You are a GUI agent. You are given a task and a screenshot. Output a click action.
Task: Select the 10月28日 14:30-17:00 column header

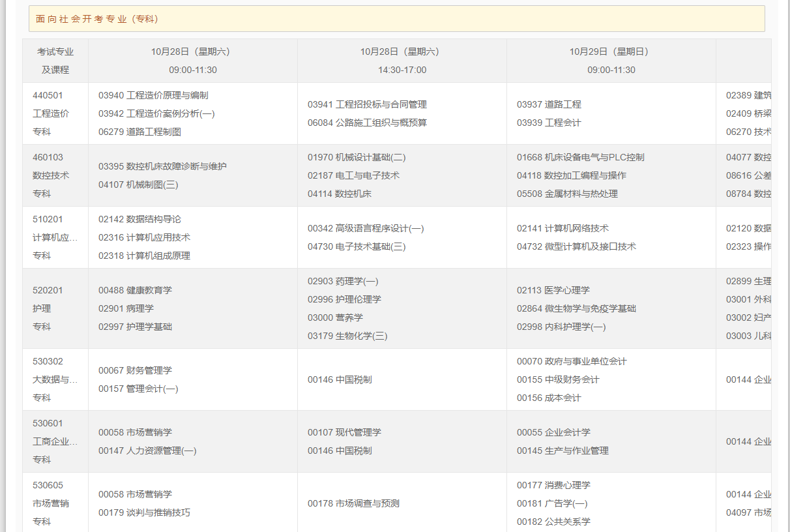[x=402, y=61]
